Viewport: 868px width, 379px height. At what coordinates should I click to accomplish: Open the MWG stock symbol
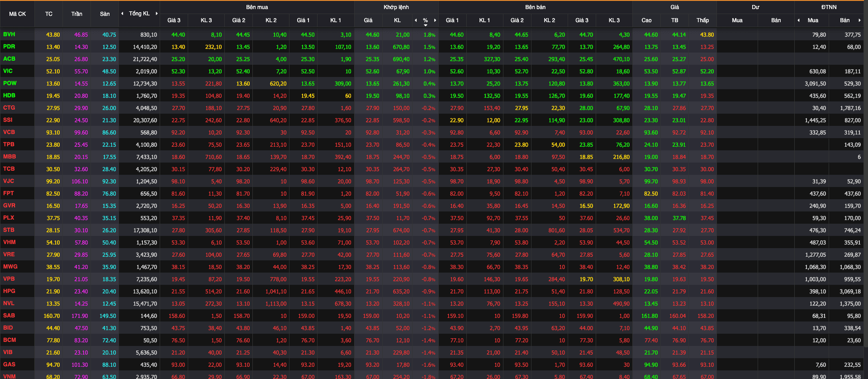pyautogui.click(x=10, y=267)
